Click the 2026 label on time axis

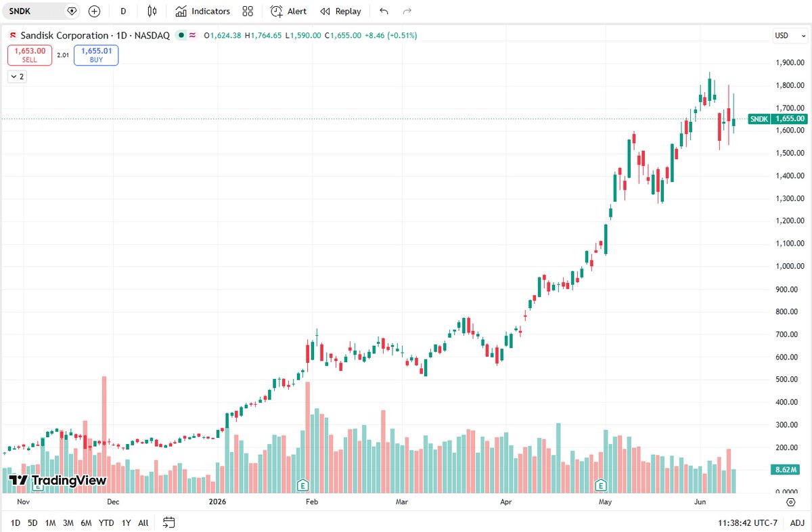click(x=217, y=502)
